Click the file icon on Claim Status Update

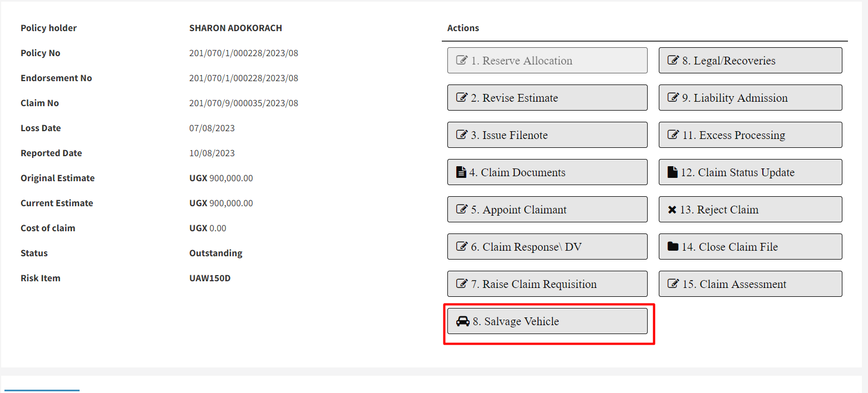(673, 172)
